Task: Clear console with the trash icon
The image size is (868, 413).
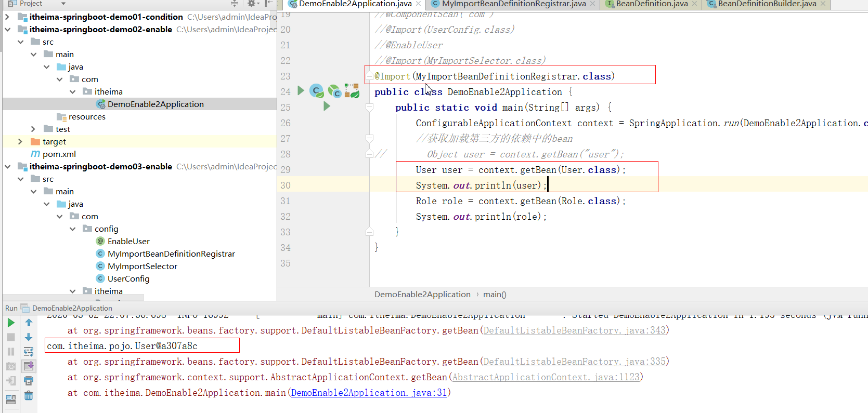Action: (x=29, y=396)
